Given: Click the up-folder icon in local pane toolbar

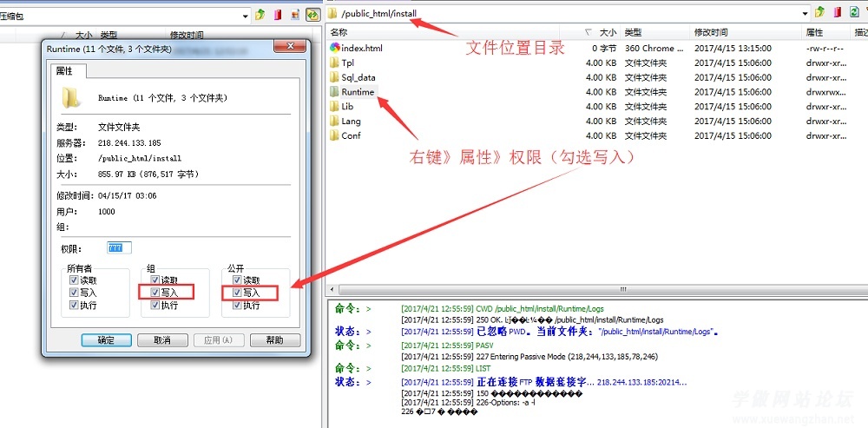Looking at the screenshot, I should 260,15.
